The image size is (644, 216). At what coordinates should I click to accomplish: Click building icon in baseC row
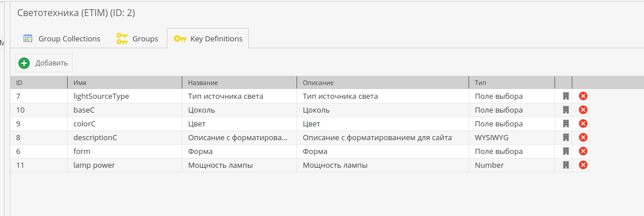click(565, 110)
